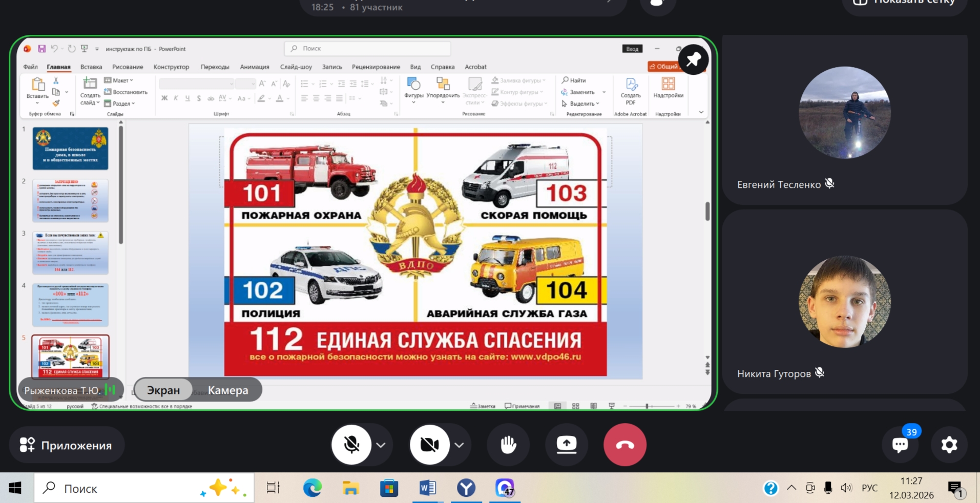Open the system volume control

click(846, 488)
